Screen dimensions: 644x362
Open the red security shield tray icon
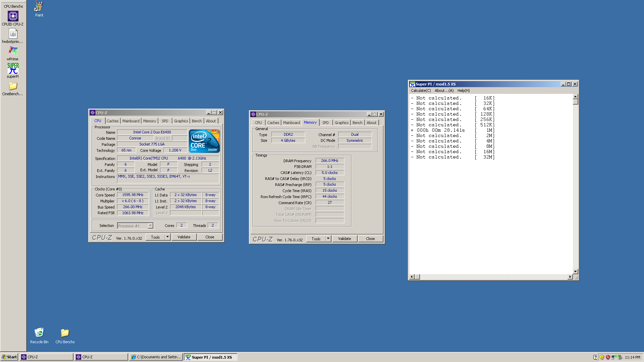(608, 357)
